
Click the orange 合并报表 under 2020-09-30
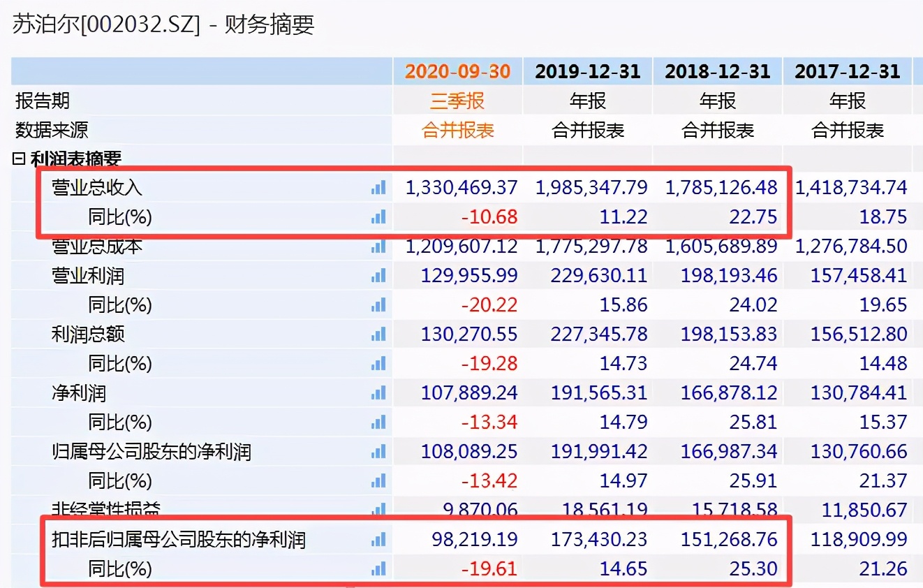[458, 131]
